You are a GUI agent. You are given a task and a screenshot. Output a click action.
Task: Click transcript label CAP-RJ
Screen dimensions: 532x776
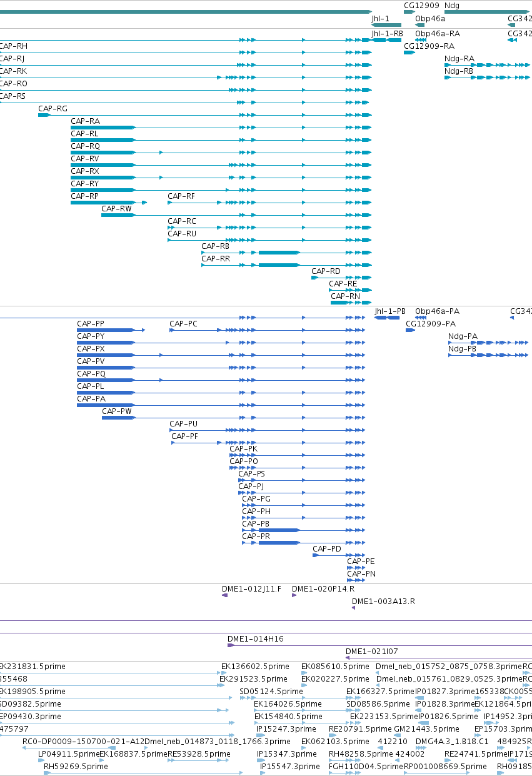[x=12, y=59]
